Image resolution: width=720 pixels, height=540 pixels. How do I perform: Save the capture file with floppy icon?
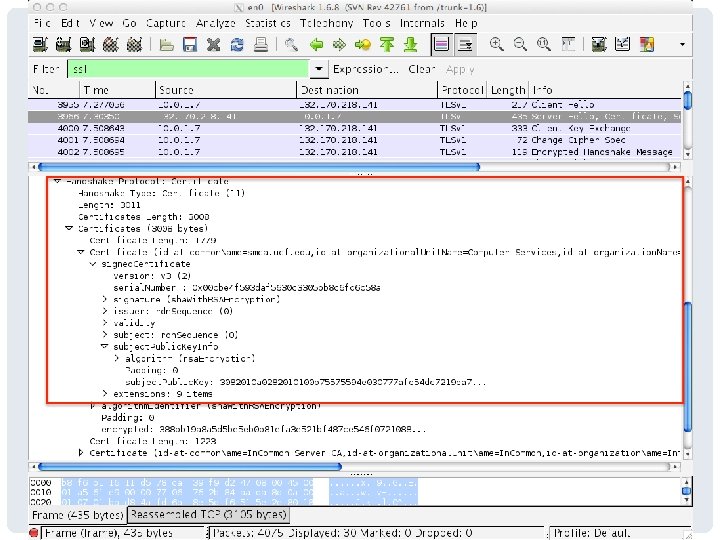pos(190,45)
